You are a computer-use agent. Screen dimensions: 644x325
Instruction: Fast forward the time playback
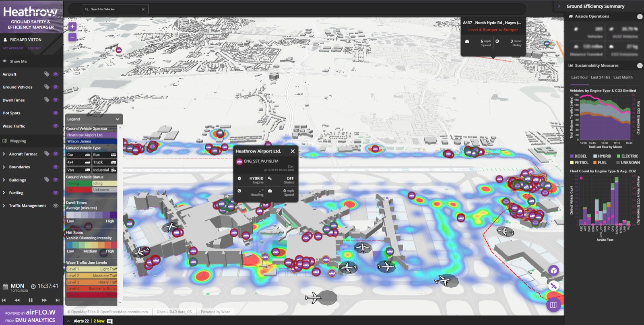pyautogui.click(x=44, y=300)
